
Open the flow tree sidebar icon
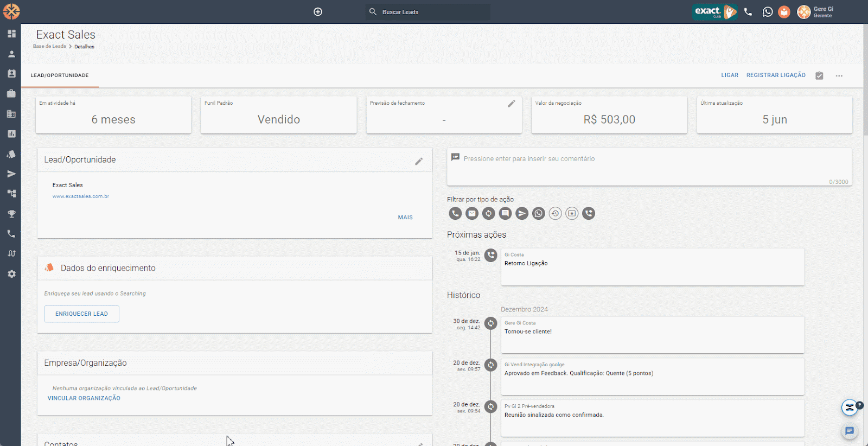click(11, 194)
